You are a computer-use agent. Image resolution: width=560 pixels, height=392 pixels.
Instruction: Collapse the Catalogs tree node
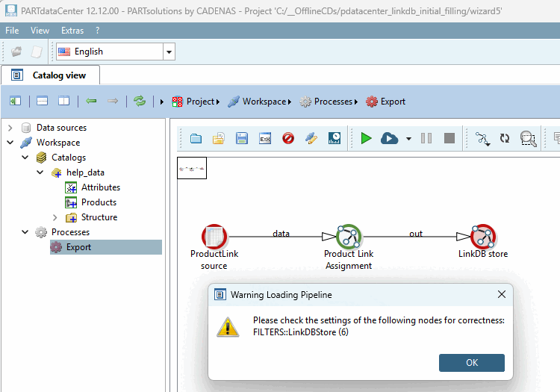25,158
